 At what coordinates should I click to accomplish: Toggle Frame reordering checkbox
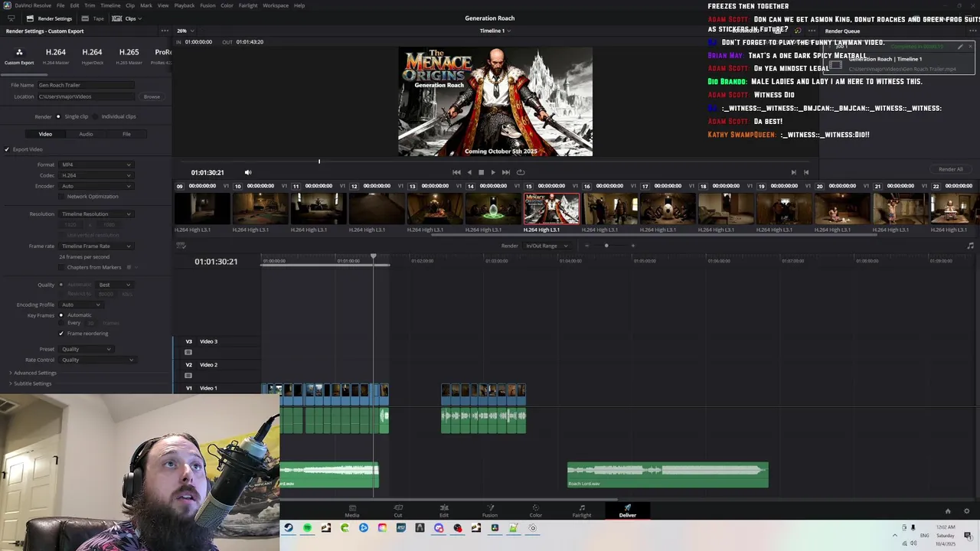point(61,334)
